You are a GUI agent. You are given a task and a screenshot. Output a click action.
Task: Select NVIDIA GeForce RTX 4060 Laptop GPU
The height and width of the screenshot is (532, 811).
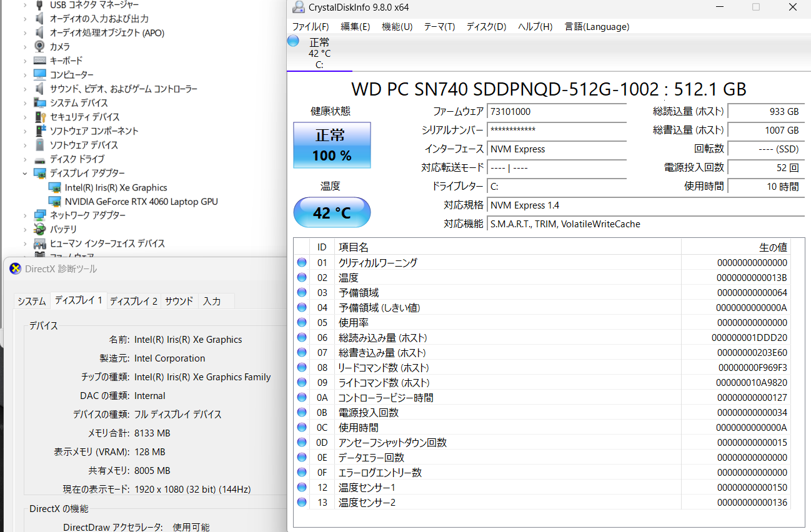point(141,202)
